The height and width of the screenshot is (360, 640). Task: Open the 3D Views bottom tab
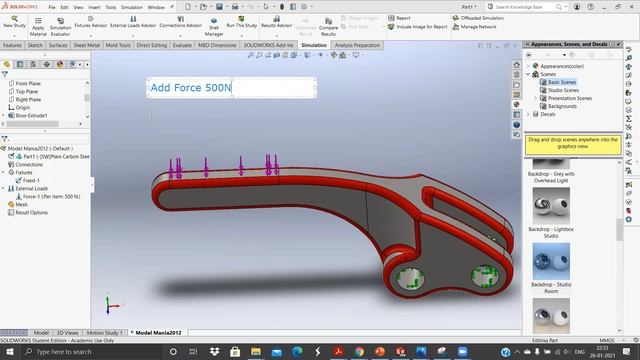pyautogui.click(x=67, y=333)
